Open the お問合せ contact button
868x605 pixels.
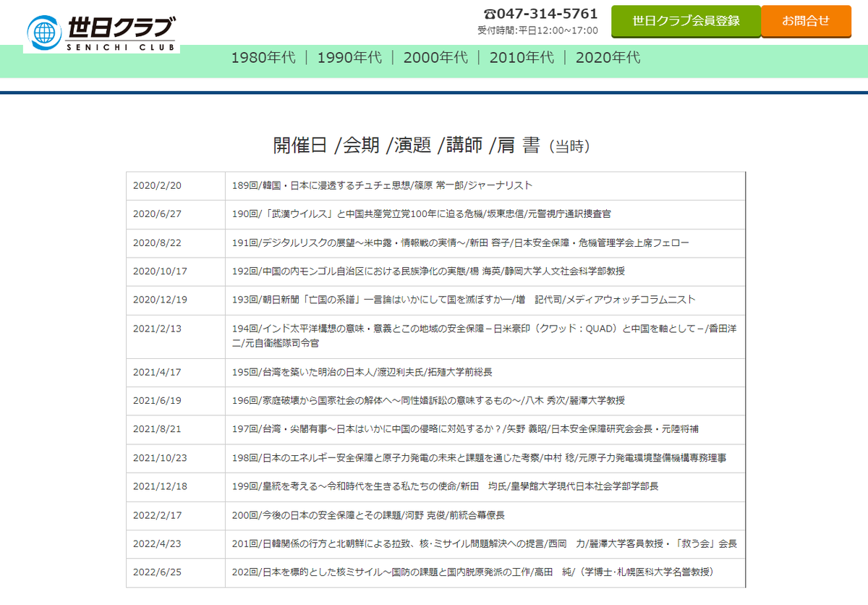point(806,21)
